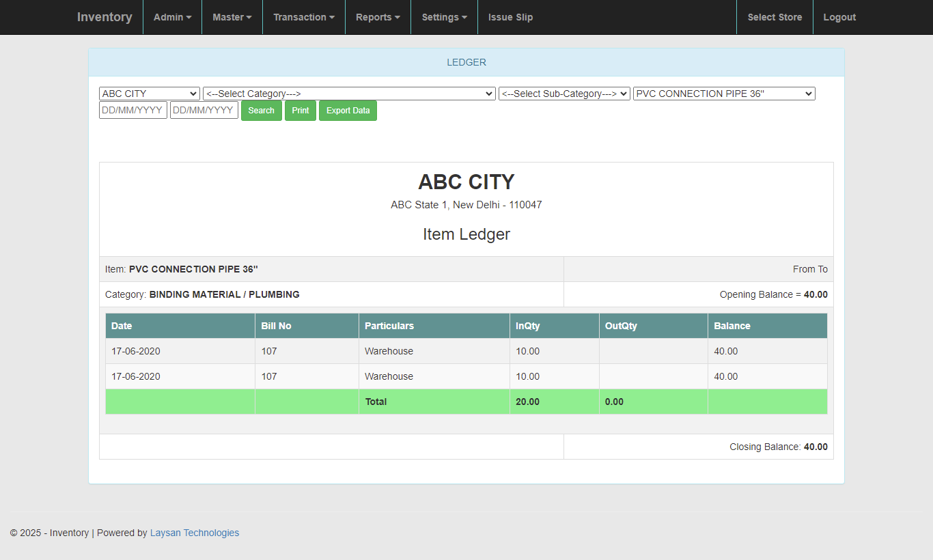Focus the second DD/MM/YYYY date field
The height and width of the screenshot is (560, 933).
coord(204,110)
